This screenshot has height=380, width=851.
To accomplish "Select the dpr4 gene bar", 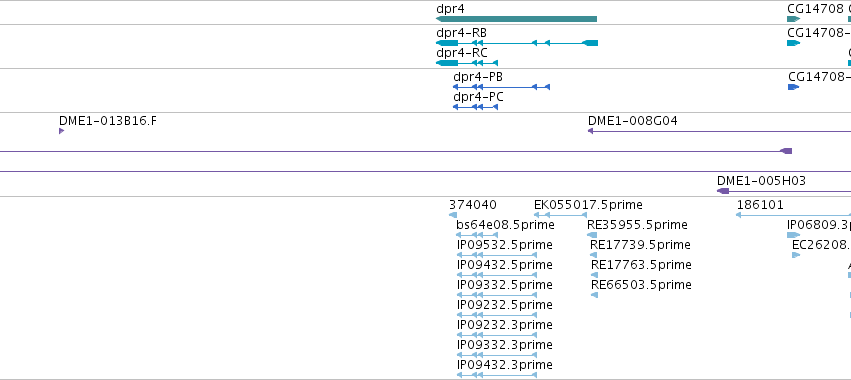I will [x=516, y=19].
